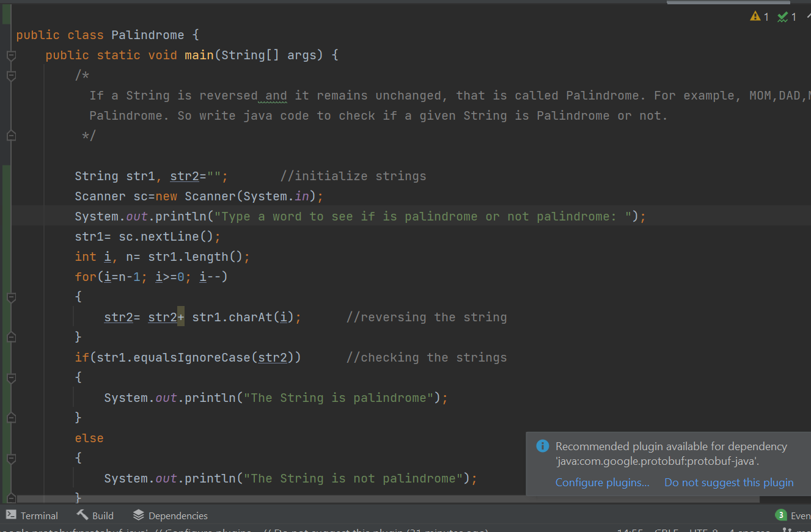The height and width of the screenshot is (532, 811).
Task: Select the Terminal tab label
Action: pyautogui.click(x=39, y=516)
